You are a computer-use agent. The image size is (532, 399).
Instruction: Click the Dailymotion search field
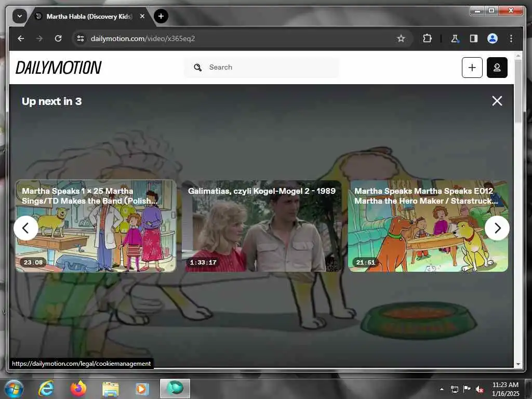261,67
